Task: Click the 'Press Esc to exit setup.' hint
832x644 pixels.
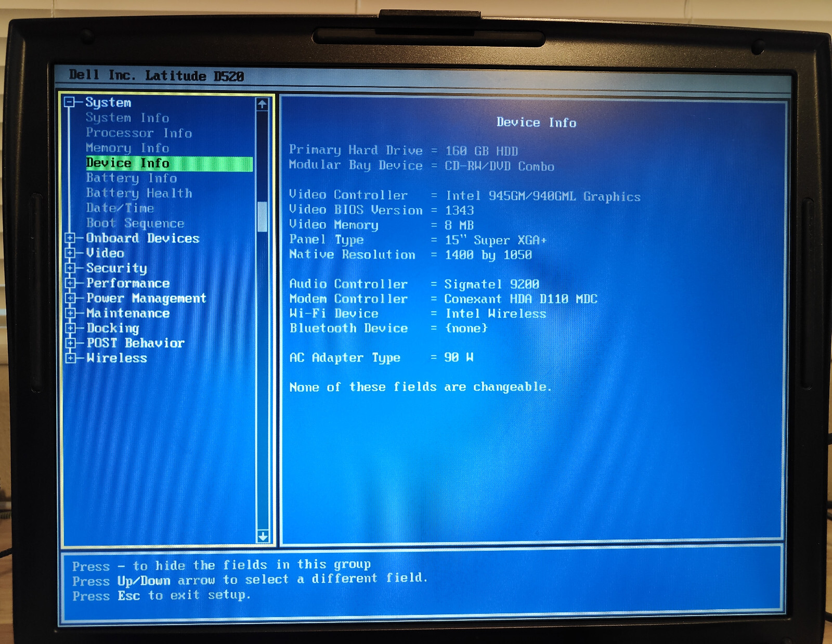Action: (161, 596)
